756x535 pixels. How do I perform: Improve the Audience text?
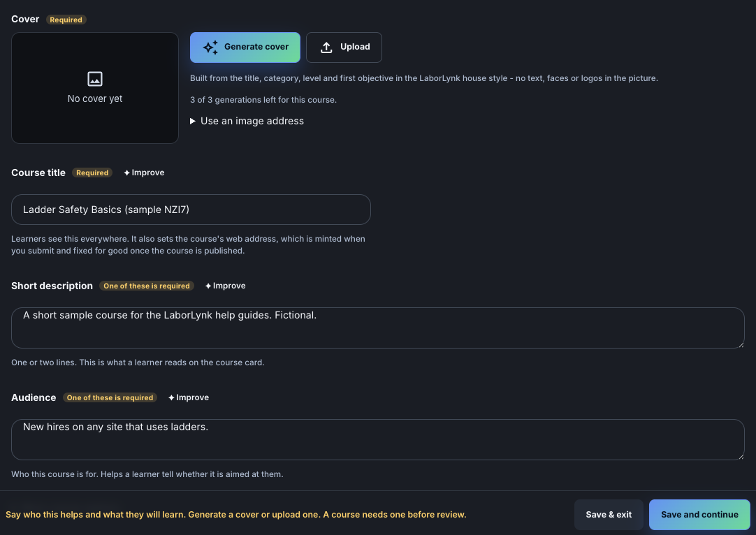coord(189,397)
